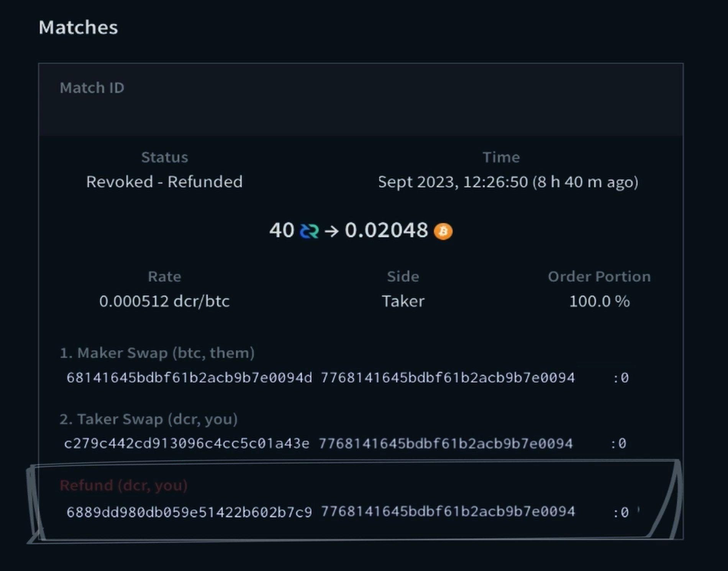The image size is (728, 571).
Task: Open taker swap hash starting with c279c442cd91
Action: tap(187, 443)
